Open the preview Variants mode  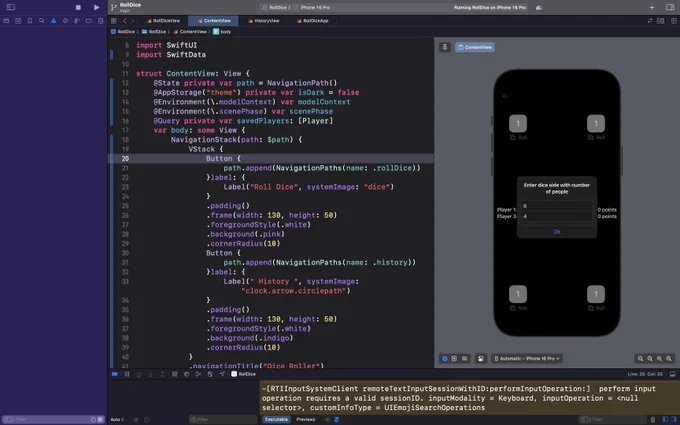[x=464, y=359]
